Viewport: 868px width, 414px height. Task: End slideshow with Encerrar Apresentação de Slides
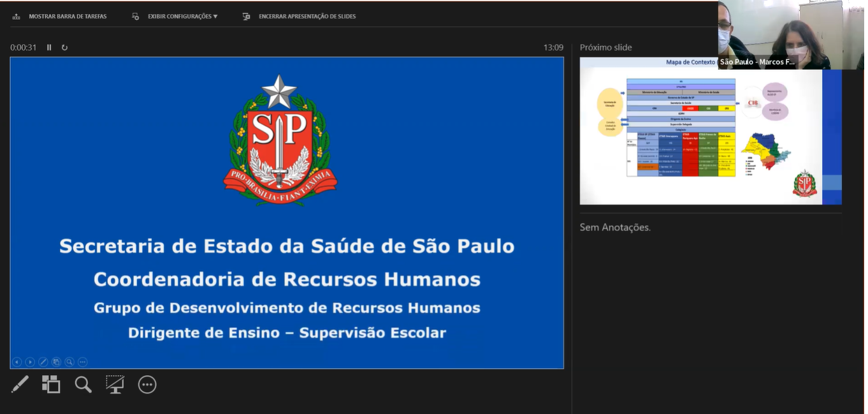click(307, 17)
